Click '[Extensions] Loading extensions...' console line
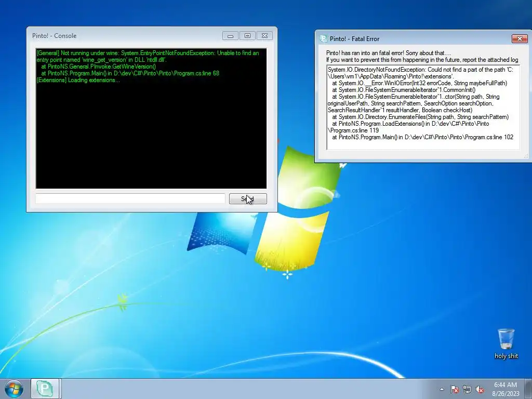532x399 pixels. tap(78, 80)
